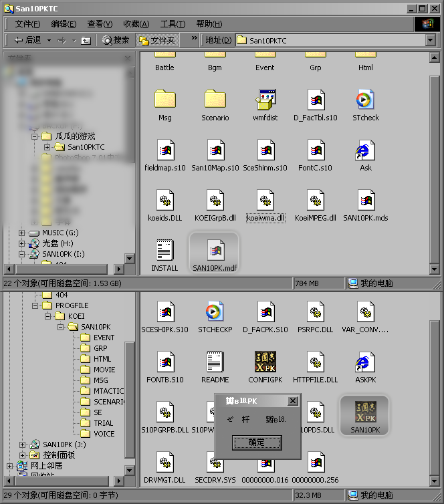
Task: Open the SAN10PK game executable icon
Action: click(365, 413)
